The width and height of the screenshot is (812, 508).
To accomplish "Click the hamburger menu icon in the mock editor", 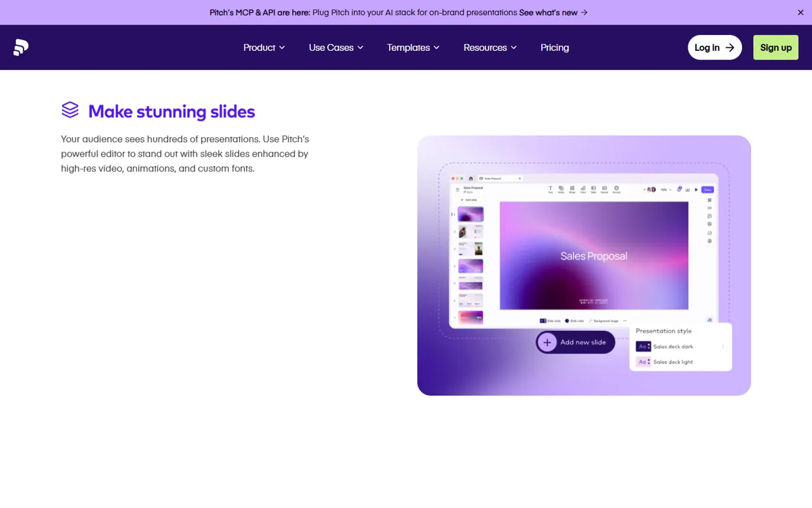I will click(457, 189).
